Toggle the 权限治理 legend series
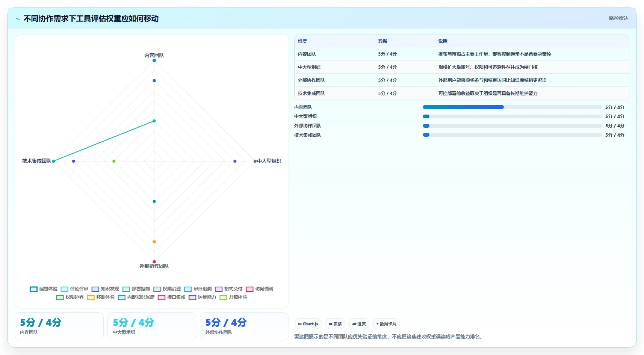The width and height of the screenshot is (644, 355). [167, 289]
